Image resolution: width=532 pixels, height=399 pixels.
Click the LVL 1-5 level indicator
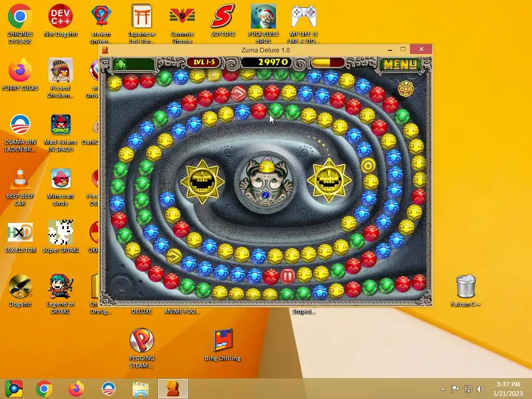(x=204, y=62)
